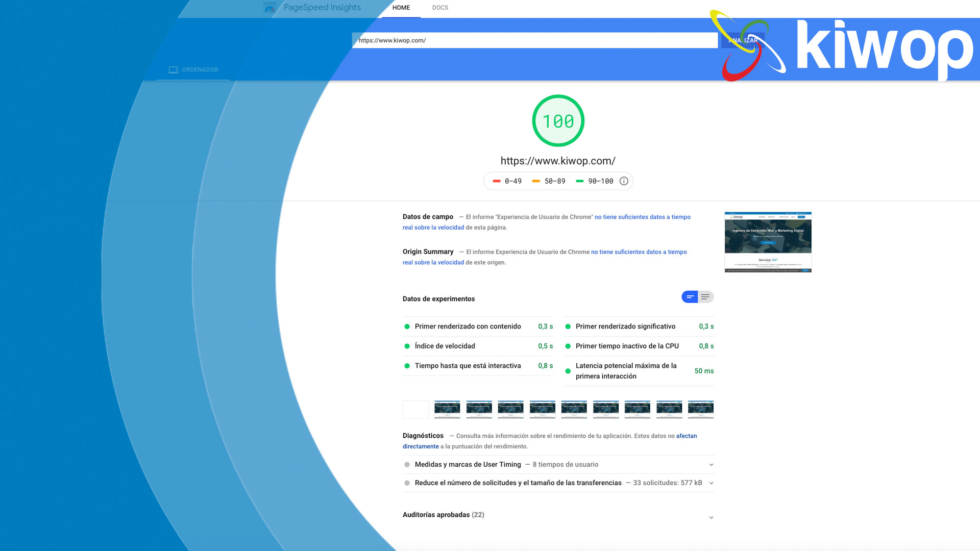Click the '33 solicitudes: 577 kB' text
The height and width of the screenshot is (551, 980).
coord(668,483)
